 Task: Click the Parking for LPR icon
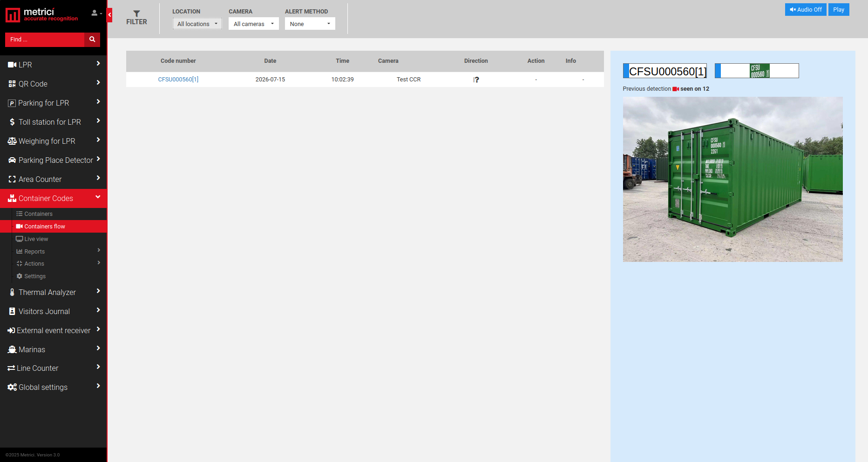point(12,103)
